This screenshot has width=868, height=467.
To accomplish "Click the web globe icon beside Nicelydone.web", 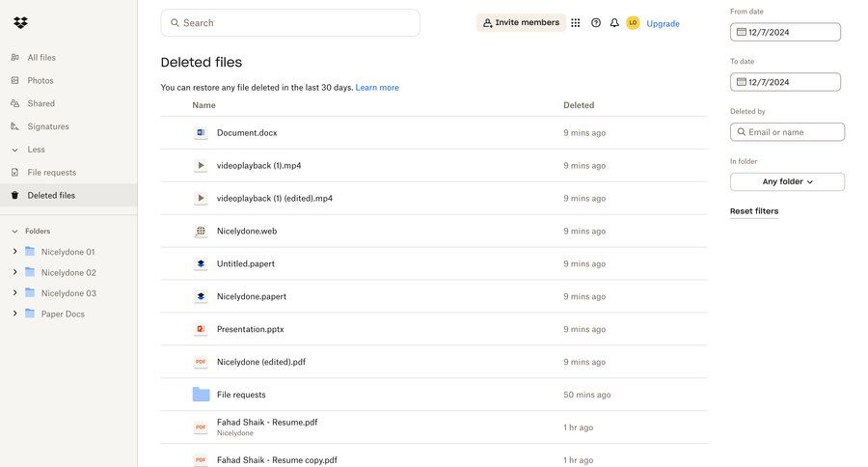I will (201, 231).
